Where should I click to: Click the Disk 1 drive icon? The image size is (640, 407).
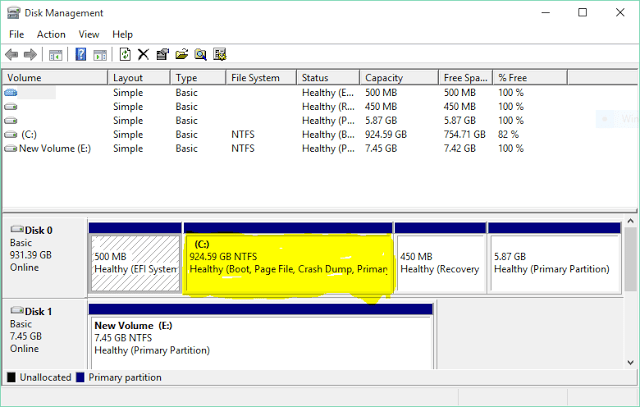coord(17,310)
